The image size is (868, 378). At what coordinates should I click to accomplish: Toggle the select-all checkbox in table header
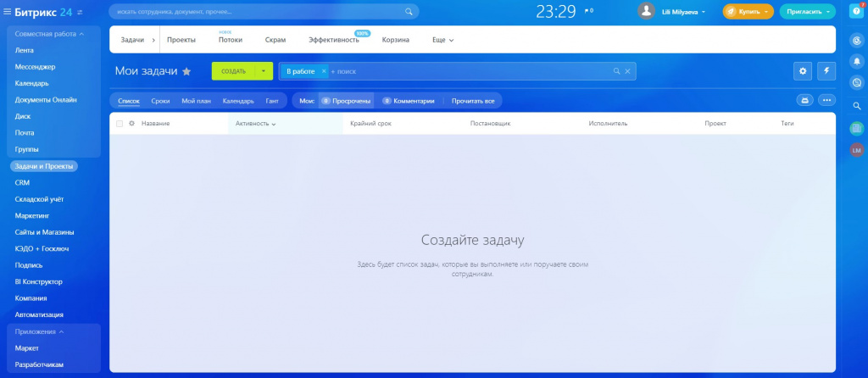pyautogui.click(x=119, y=124)
